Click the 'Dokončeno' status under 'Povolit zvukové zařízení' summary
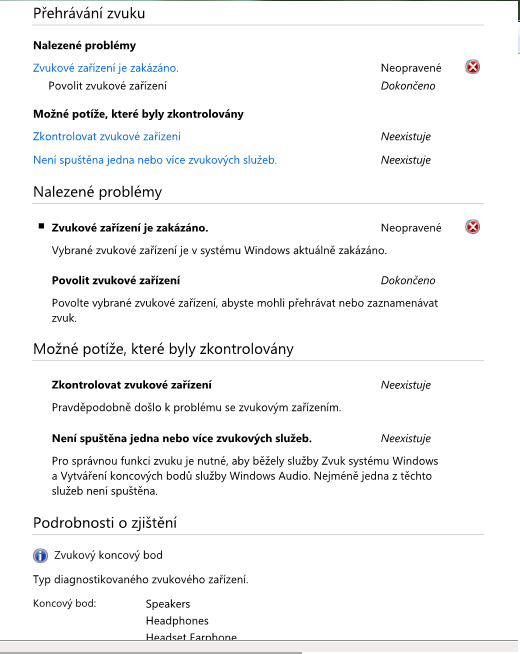The height and width of the screenshot is (654, 520). (408, 86)
